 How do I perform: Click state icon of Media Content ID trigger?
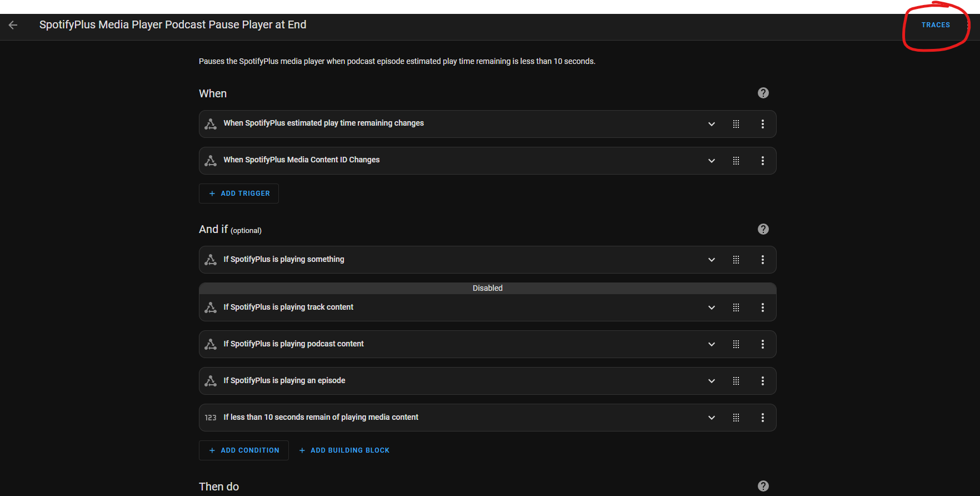(x=211, y=161)
